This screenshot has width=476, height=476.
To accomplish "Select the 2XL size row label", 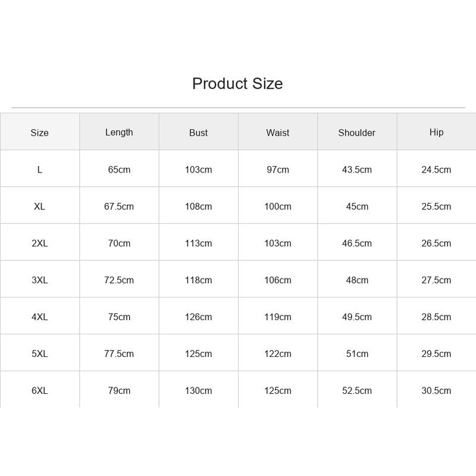I will pos(39,243).
